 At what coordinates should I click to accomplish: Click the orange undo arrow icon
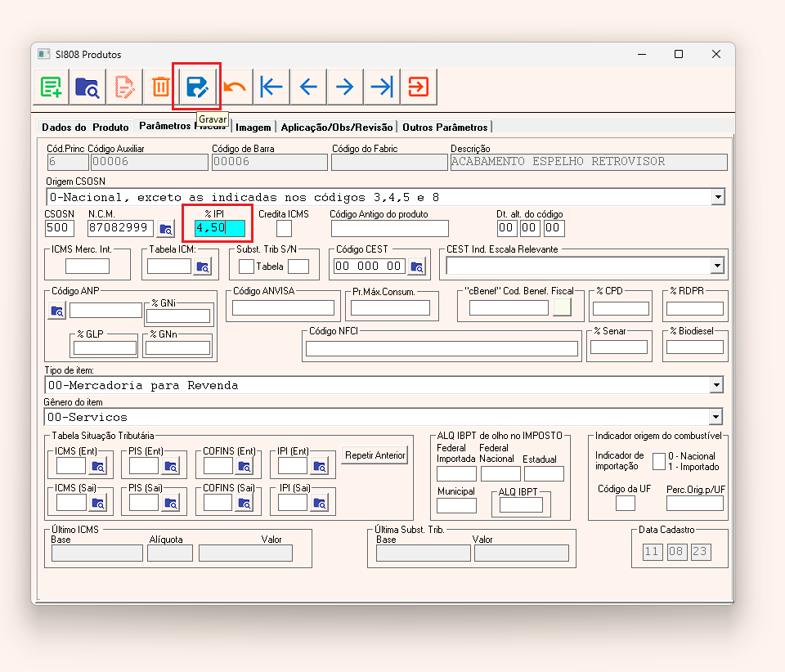[x=235, y=87]
